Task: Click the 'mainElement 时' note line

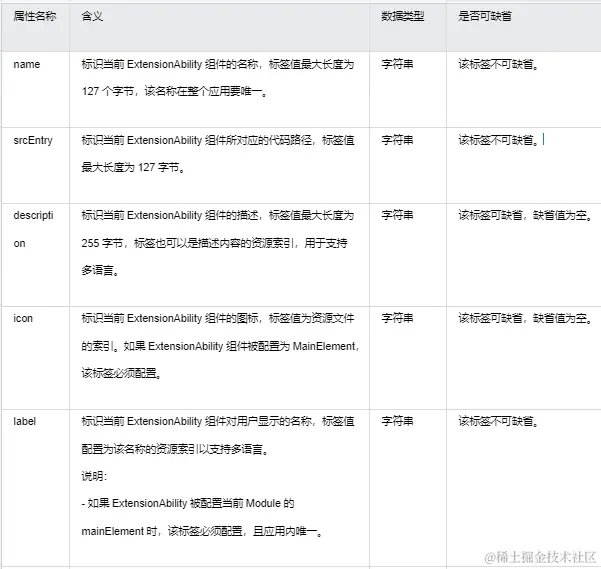Action: (x=202, y=531)
